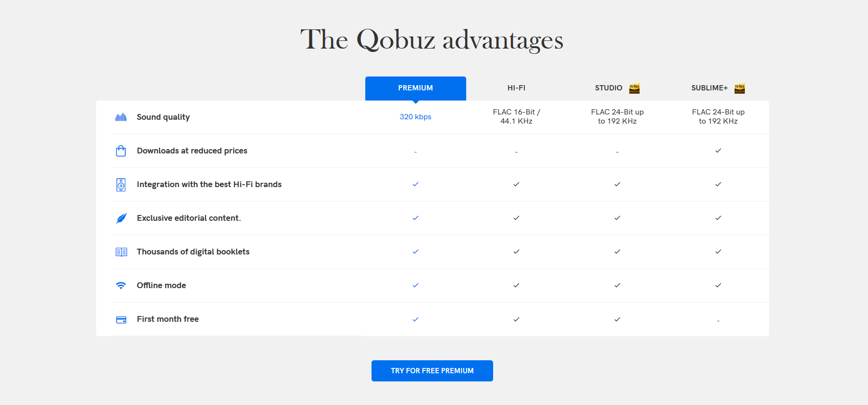Click the credit card icon for First month free
This screenshot has height=405, width=868.
[x=121, y=320]
